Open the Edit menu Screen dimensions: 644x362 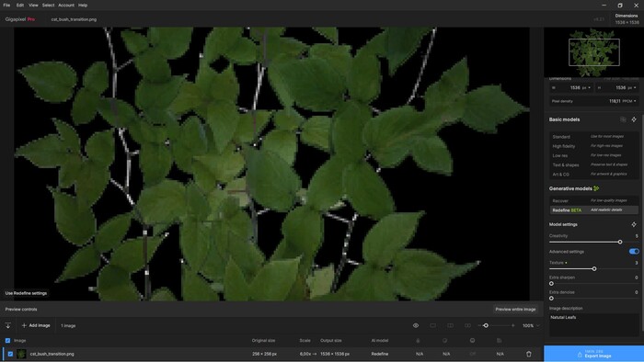point(19,6)
